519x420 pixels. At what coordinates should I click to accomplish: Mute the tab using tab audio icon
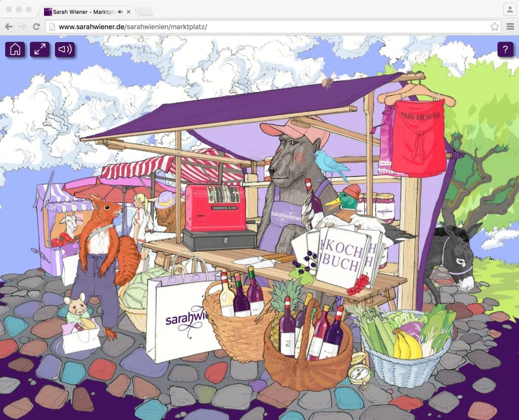tap(120, 12)
